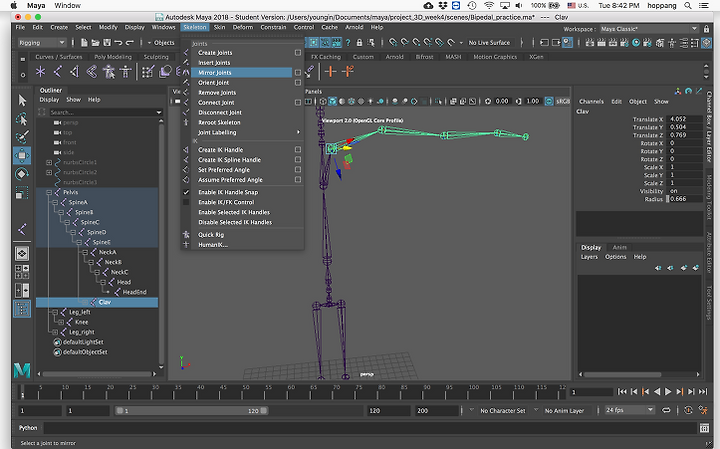The width and height of the screenshot is (720, 449).
Task: Switch to the Anim layer tab
Action: pyautogui.click(x=619, y=247)
